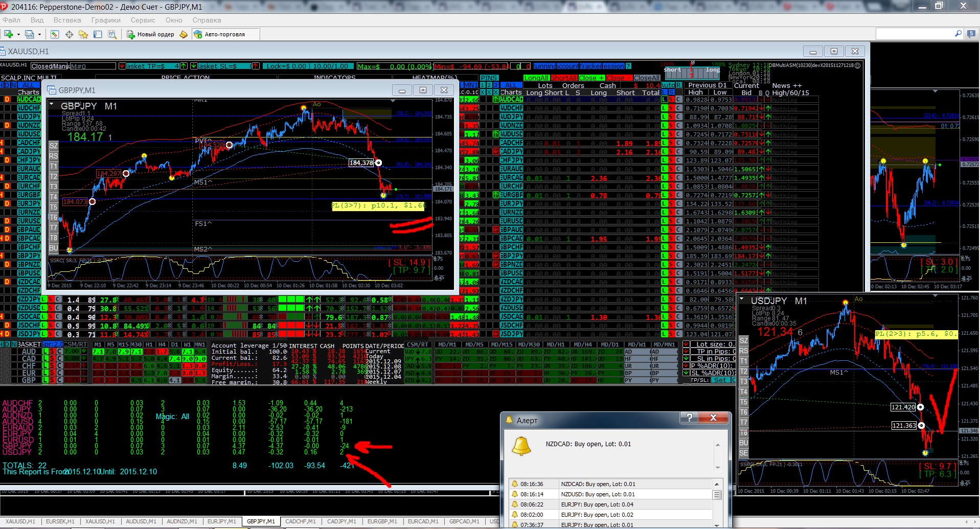The image size is (980, 529).
Task: Click the blue question-mark after Session
Action: pos(628,66)
